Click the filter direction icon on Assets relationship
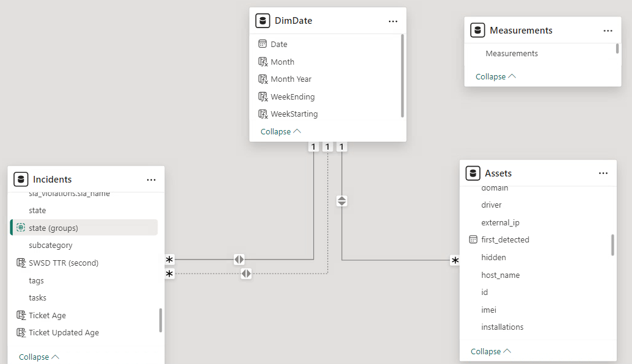632x364 pixels. 342,201
